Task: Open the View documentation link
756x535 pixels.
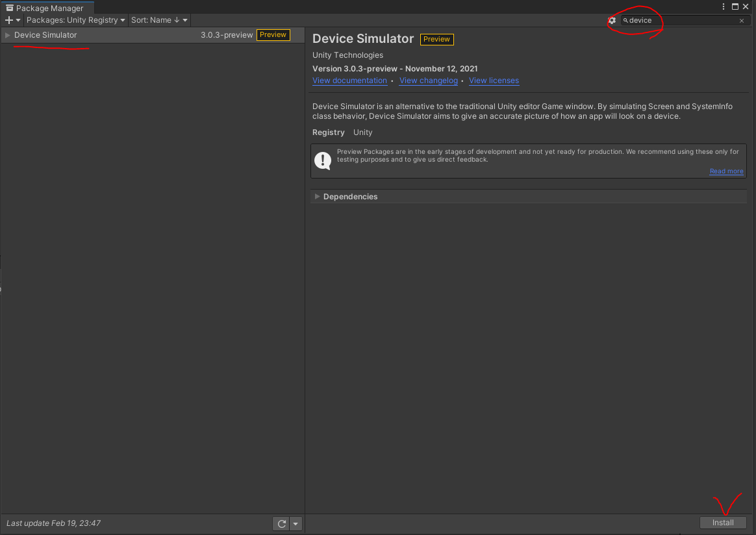Action: coord(349,81)
